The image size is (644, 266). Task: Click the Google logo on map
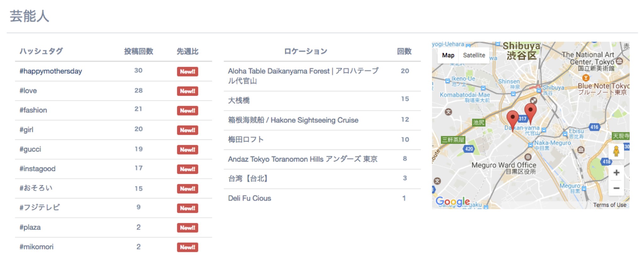click(x=452, y=201)
